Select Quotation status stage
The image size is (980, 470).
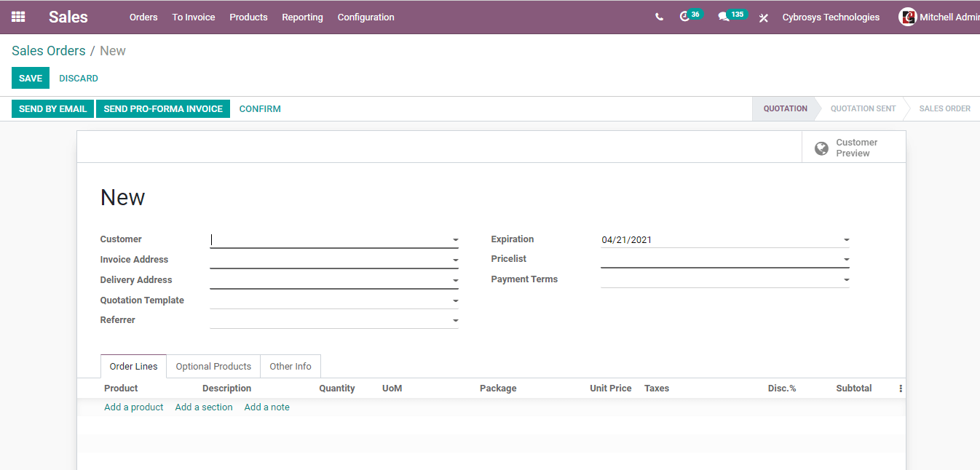coord(785,108)
